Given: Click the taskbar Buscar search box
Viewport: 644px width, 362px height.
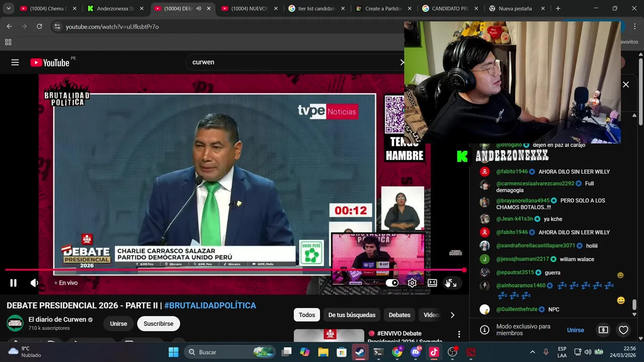Looking at the screenshot, I should 230,352.
